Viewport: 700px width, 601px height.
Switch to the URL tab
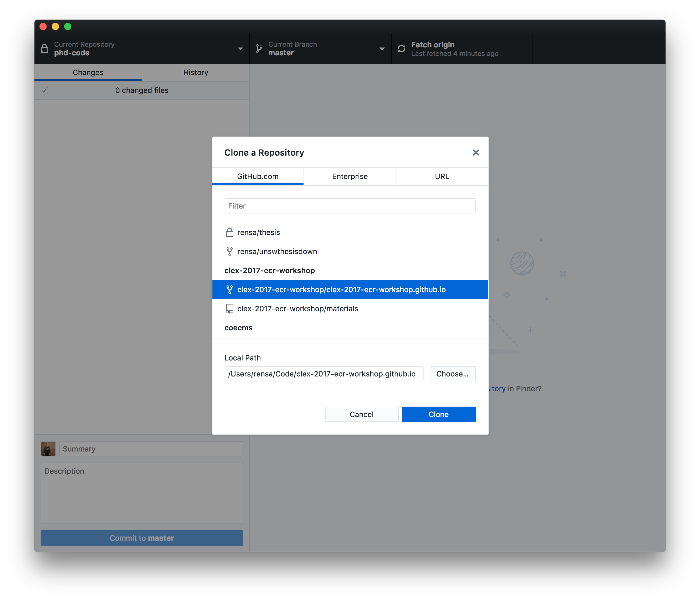click(x=441, y=176)
